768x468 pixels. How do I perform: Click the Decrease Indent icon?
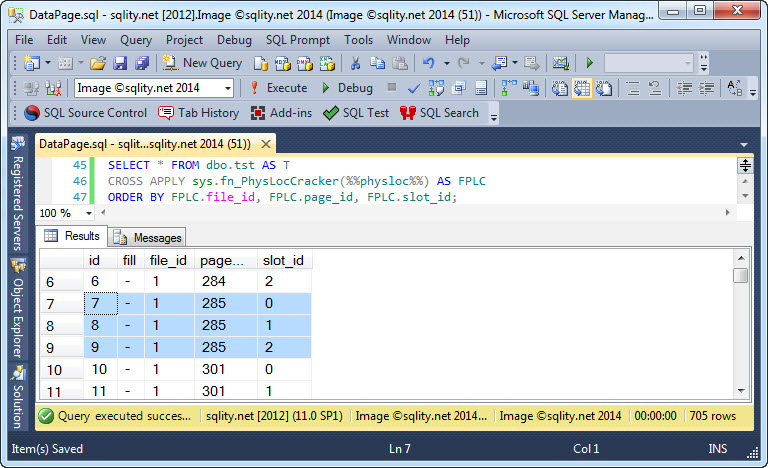pos(684,89)
